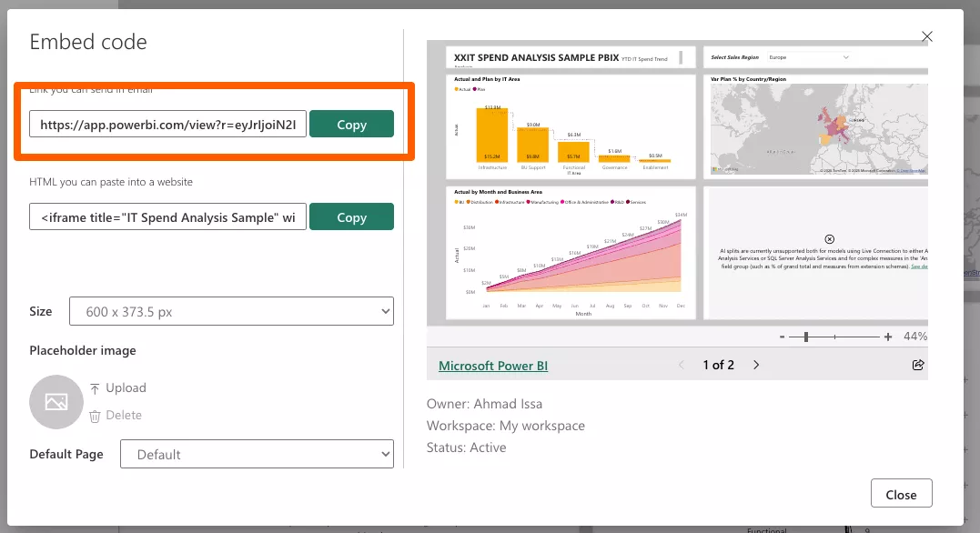Click the share icon in preview footer
This screenshot has width=980, height=533.
(x=917, y=365)
